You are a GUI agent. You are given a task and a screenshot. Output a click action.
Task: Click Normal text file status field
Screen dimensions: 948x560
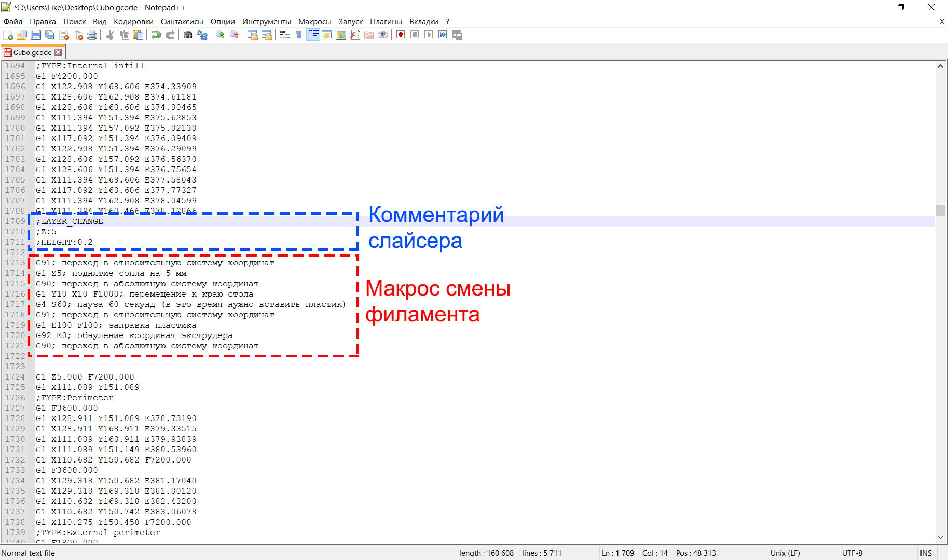pyautogui.click(x=28, y=553)
